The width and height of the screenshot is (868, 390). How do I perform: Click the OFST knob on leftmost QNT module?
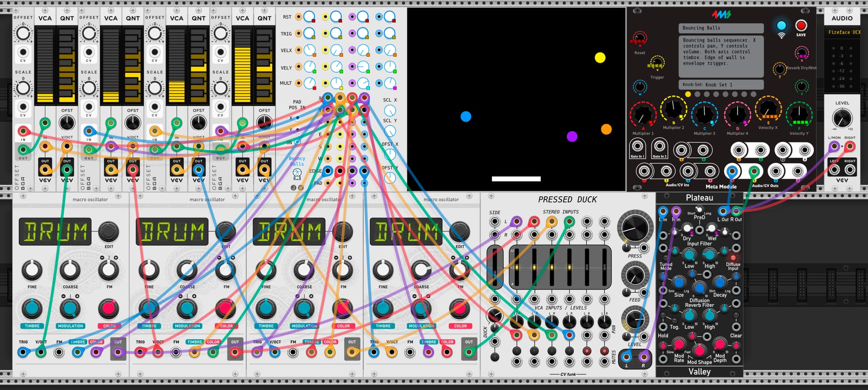coord(67,123)
